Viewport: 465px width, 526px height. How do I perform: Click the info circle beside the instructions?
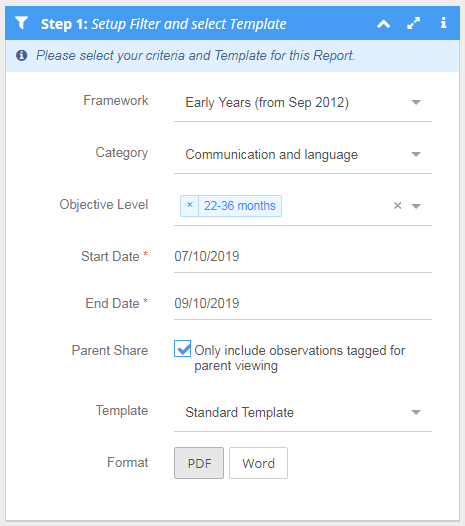tap(21, 55)
